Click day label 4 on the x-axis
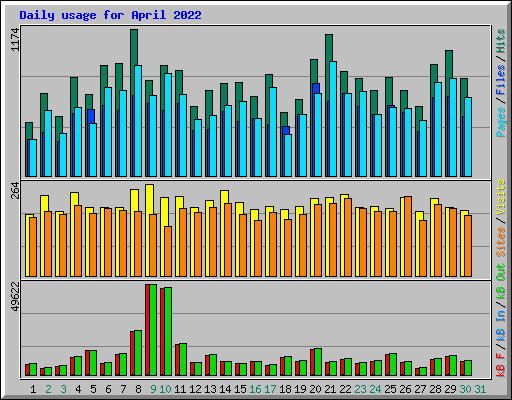This screenshot has height=400, width=512. pos(78,389)
